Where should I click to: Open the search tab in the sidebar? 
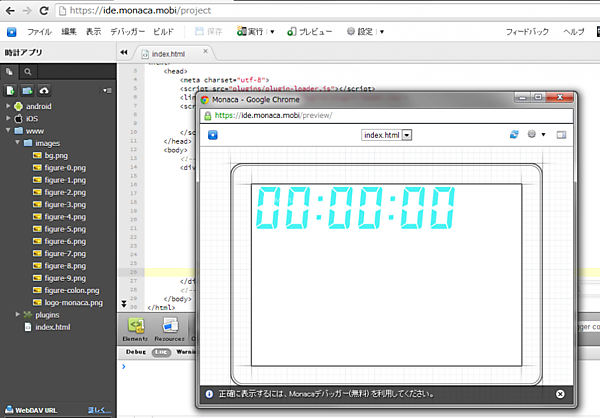coord(28,72)
